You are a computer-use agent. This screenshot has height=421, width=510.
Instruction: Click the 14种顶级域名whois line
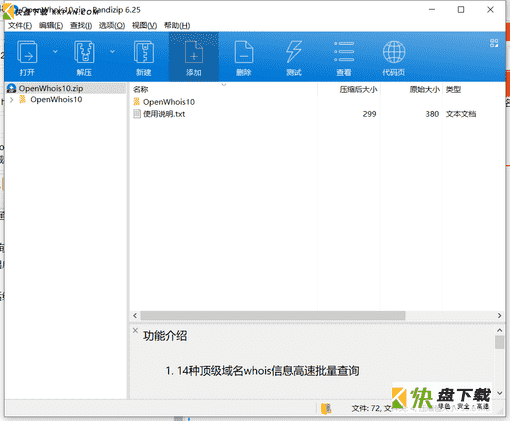tap(262, 371)
